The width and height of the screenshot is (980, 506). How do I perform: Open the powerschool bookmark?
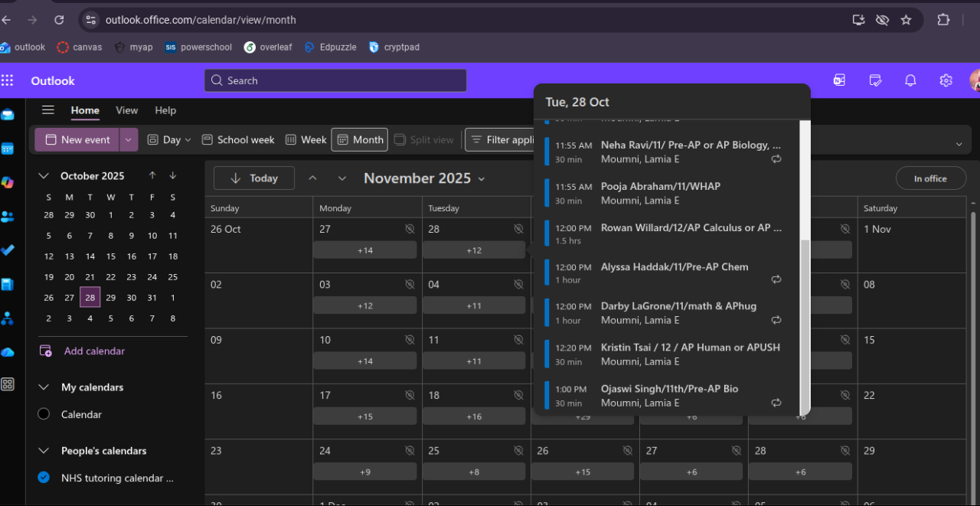coord(198,47)
